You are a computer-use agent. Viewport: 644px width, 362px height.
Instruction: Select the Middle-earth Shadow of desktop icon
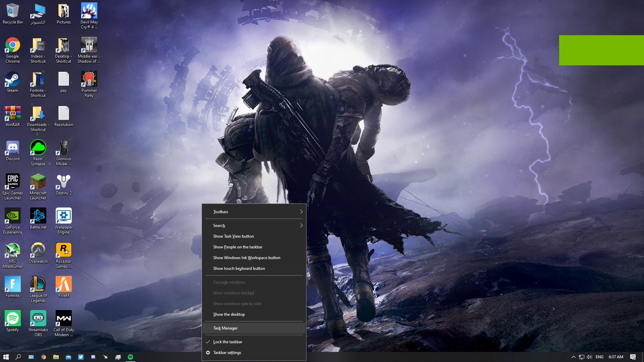89,50
